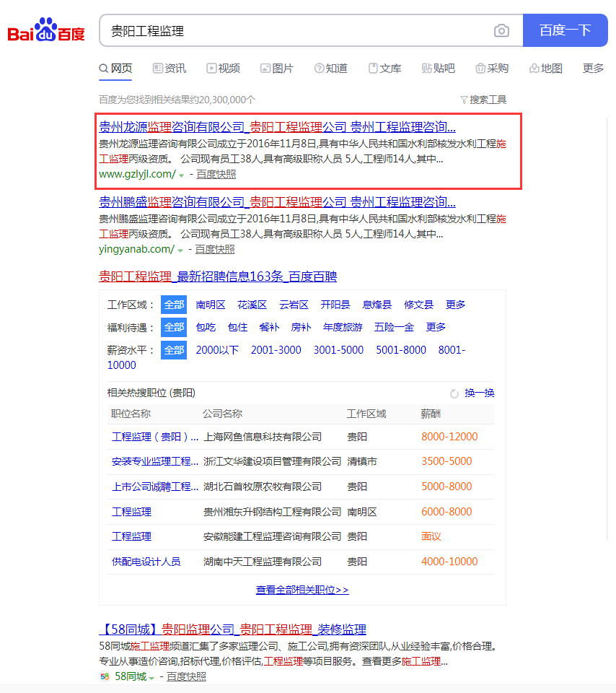This screenshot has height=693, width=616.
Task: Go to the 知道 tab
Action: click(x=331, y=69)
